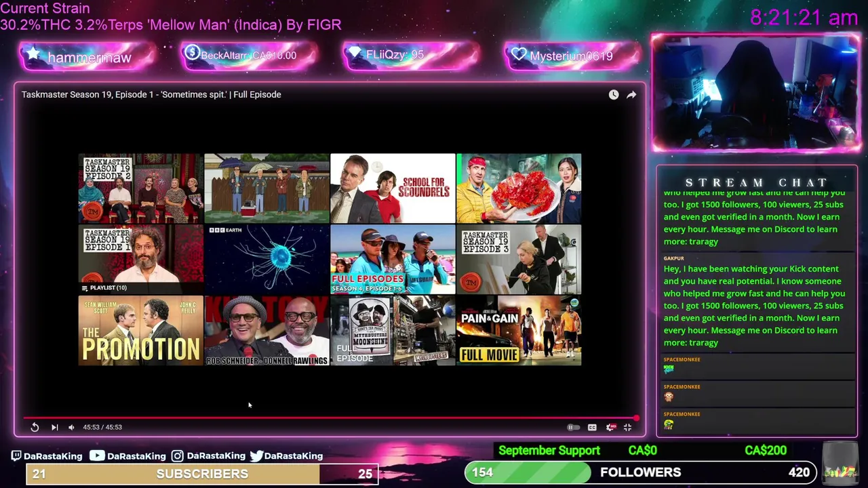This screenshot has height=488, width=868.
Task: Open the Rob Schneider Donnell Rawlings thumbnail
Action: coord(267,330)
